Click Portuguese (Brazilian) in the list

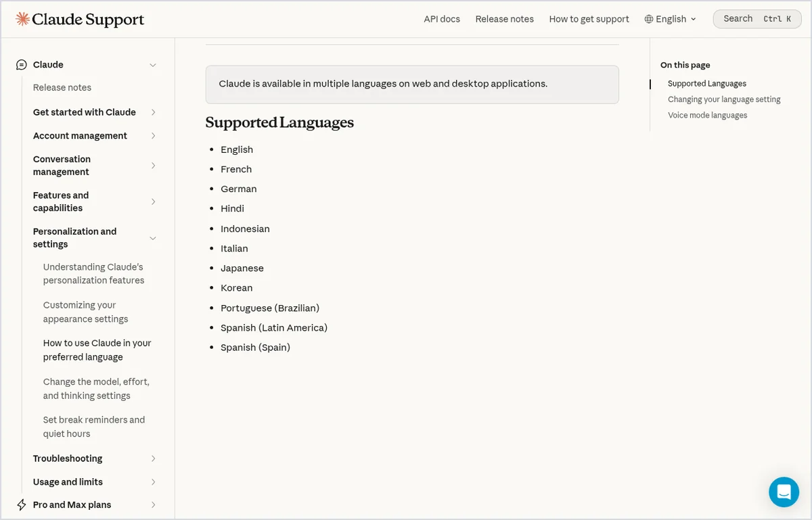click(x=270, y=308)
